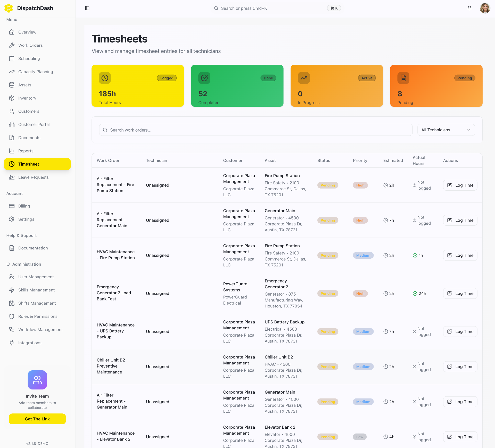
Task: Select the Reports menu item
Action: pos(37,151)
